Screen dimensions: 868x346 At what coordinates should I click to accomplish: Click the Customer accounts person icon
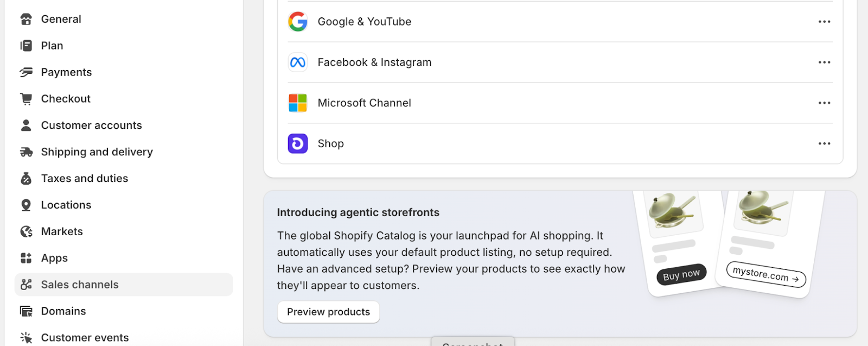[26, 125]
